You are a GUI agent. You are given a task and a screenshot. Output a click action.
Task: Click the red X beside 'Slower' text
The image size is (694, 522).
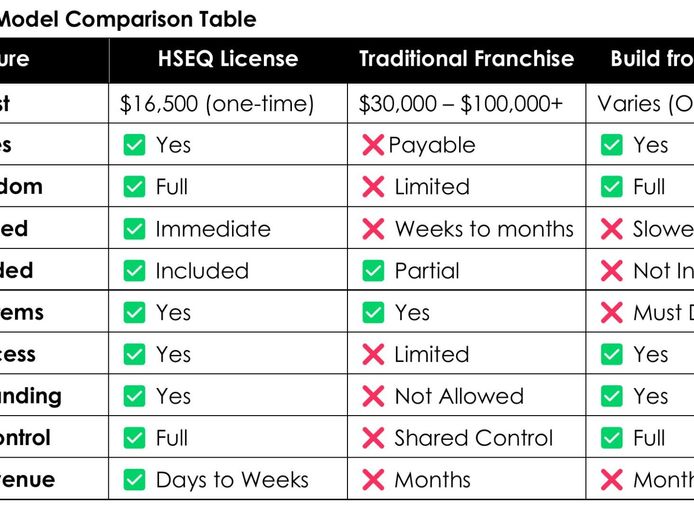[x=612, y=229]
